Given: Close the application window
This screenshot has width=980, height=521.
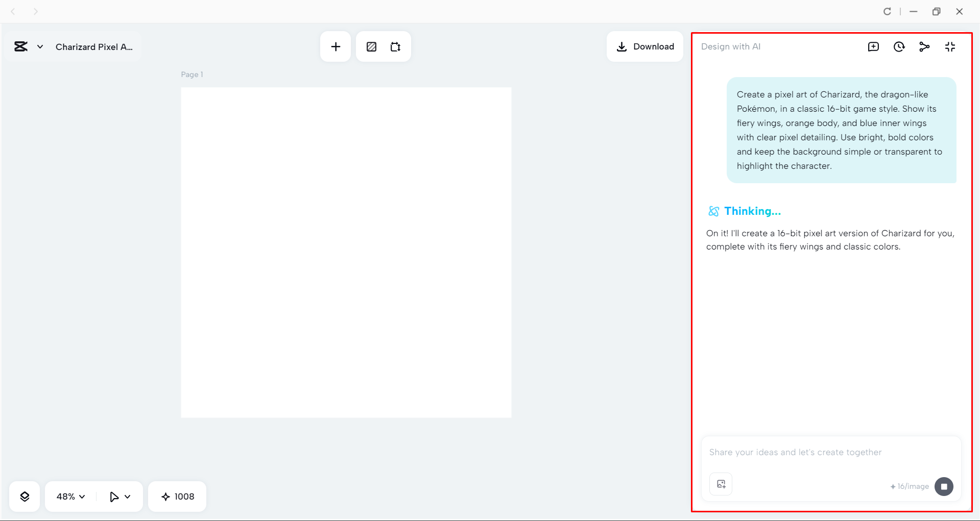Looking at the screenshot, I should 960,11.
